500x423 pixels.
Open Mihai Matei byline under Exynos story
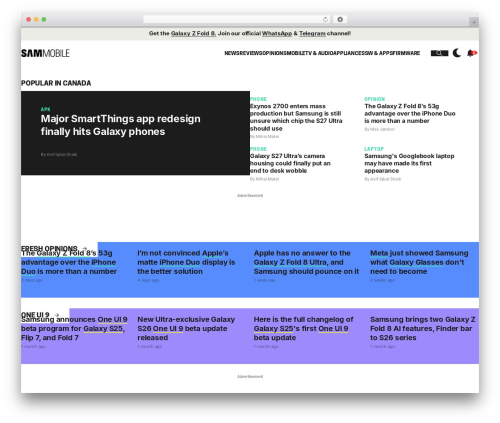(x=265, y=137)
